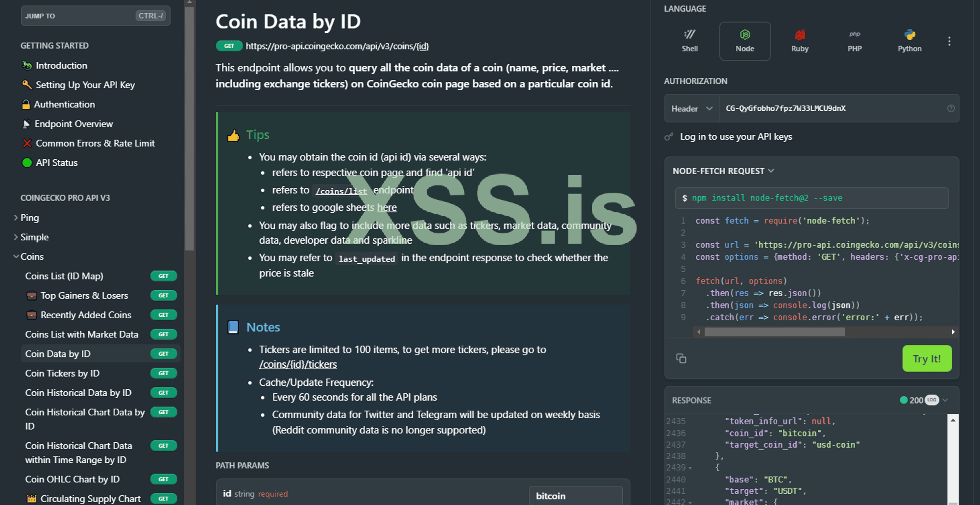Image resolution: width=980 pixels, height=505 pixels.
Task: Expand the Ping section in sidebar
Action: tap(29, 218)
